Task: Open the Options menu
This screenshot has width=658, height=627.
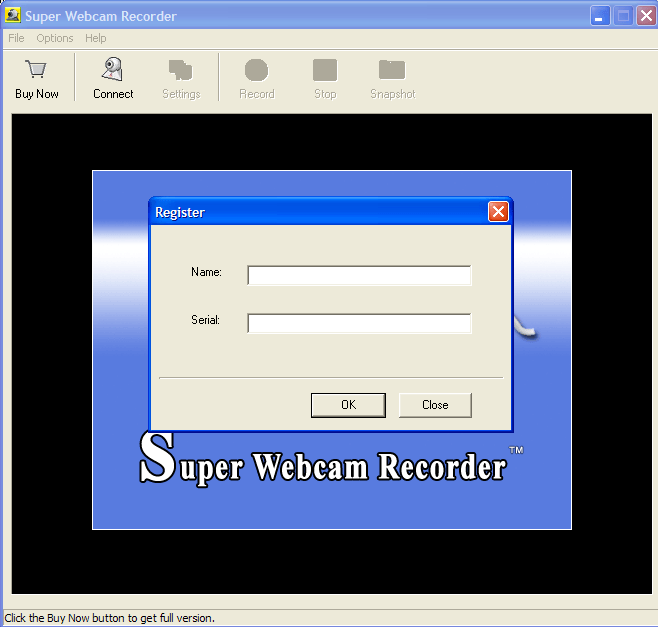Action: pos(55,38)
